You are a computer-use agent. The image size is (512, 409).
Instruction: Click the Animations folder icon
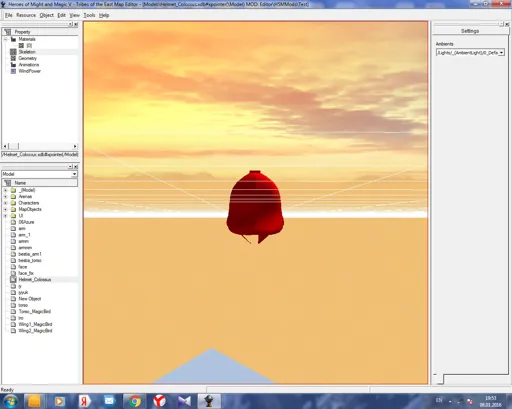(x=13, y=65)
